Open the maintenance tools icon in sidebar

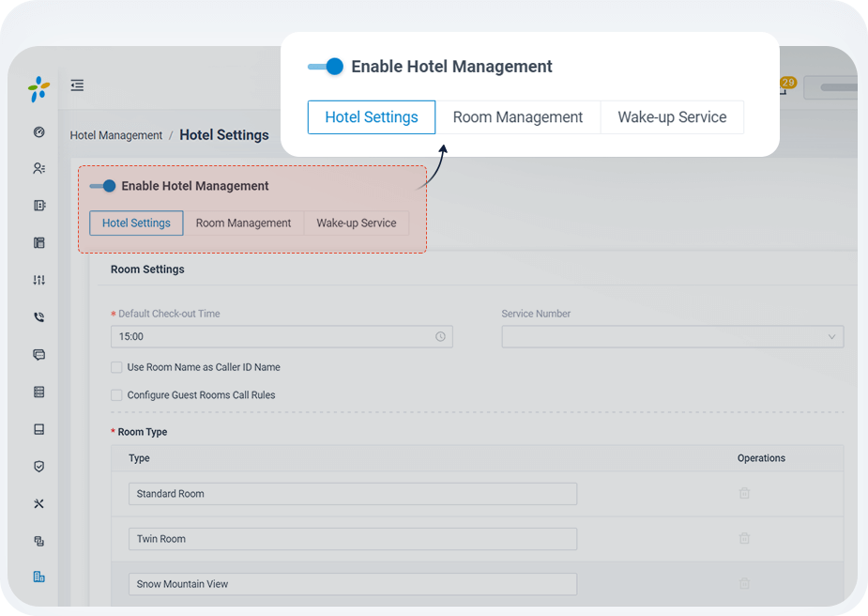(38, 503)
